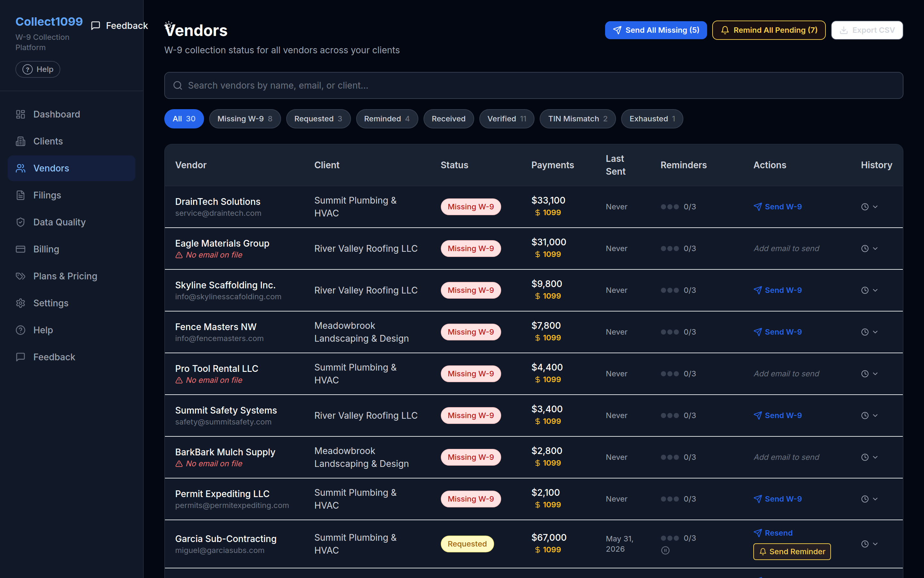924x578 pixels.
Task: Filter by Exhausted status
Action: 652,119
